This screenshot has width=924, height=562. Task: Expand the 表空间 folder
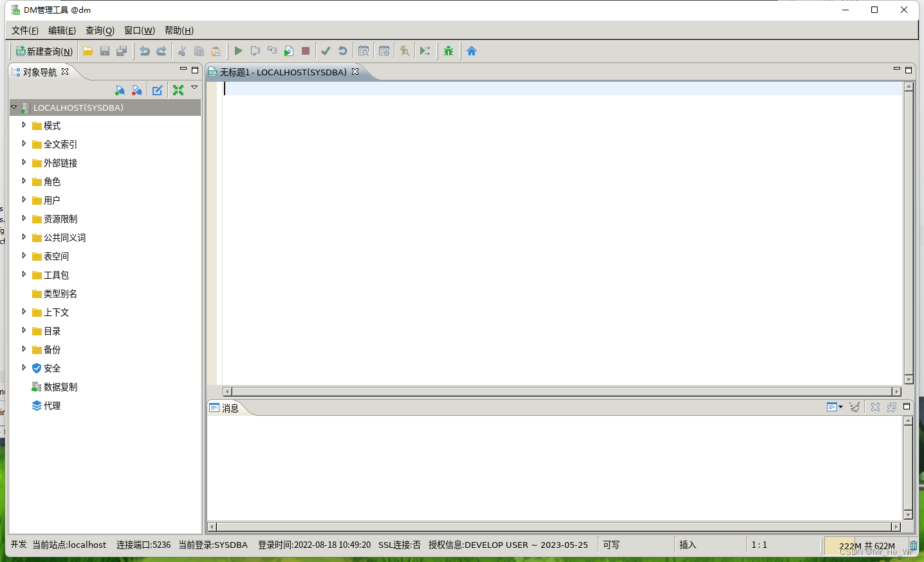(x=24, y=256)
